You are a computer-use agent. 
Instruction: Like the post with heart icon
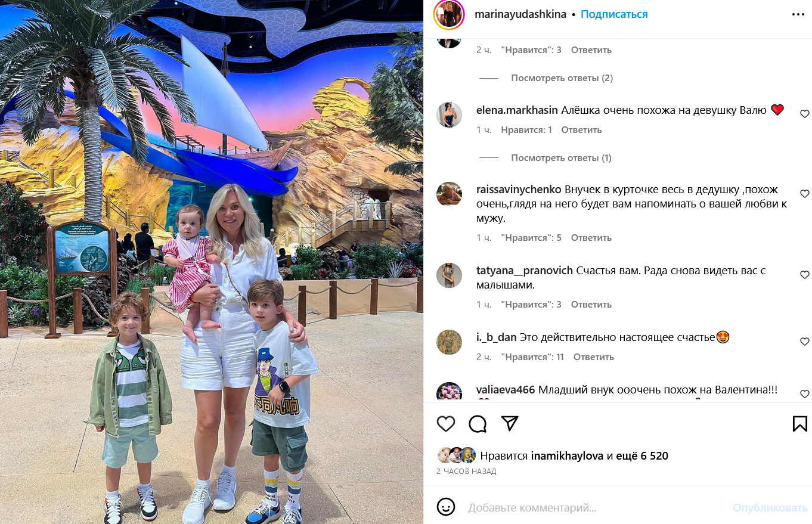[446, 424]
